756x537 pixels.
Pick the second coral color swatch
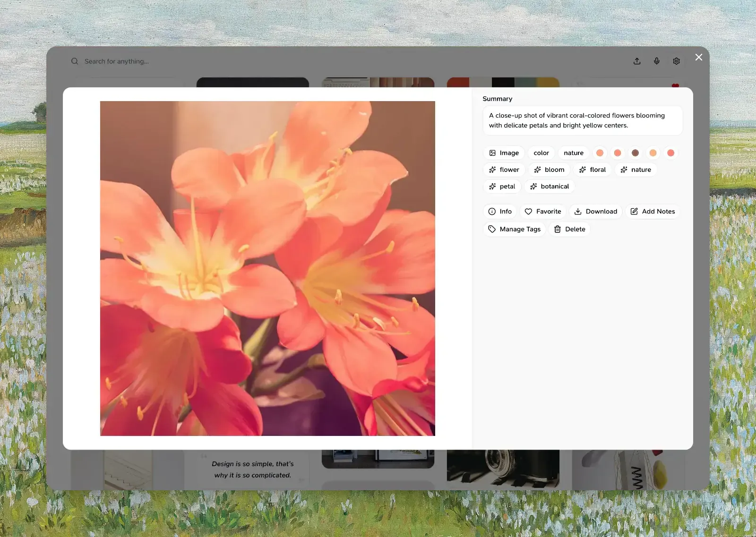click(x=618, y=153)
